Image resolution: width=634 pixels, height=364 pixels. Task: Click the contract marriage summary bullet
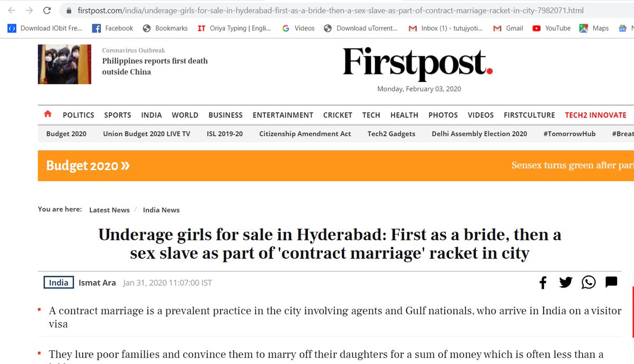point(335,317)
